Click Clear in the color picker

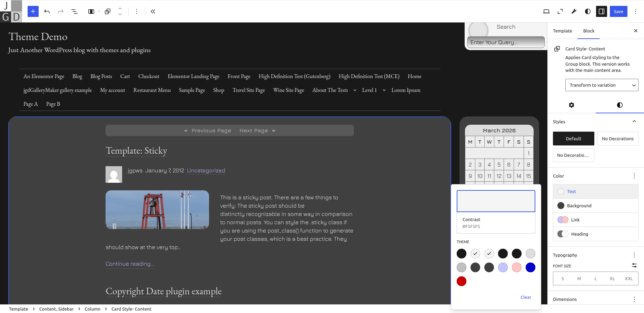526,297
